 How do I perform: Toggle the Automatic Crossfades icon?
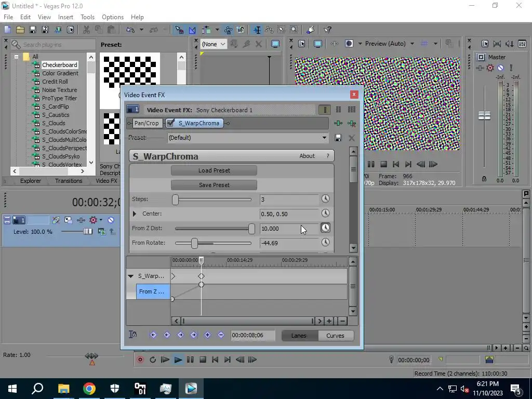[x=192, y=30]
